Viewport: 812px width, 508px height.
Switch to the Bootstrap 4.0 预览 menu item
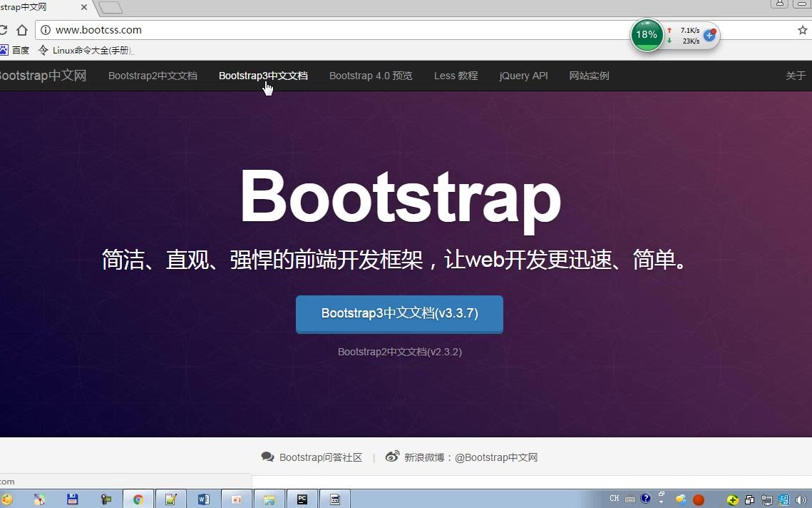point(371,76)
